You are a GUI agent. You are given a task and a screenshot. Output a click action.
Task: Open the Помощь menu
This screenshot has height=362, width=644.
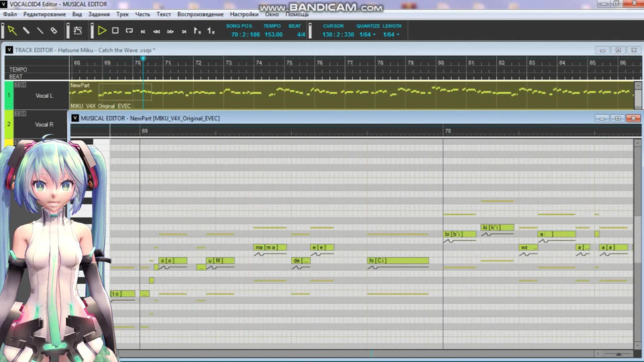[297, 14]
